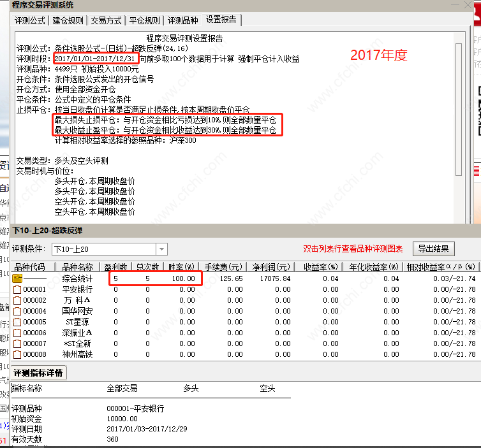Click the icon next to 000004
This screenshot has height=448, width=481.
click(x=17, y=312)
